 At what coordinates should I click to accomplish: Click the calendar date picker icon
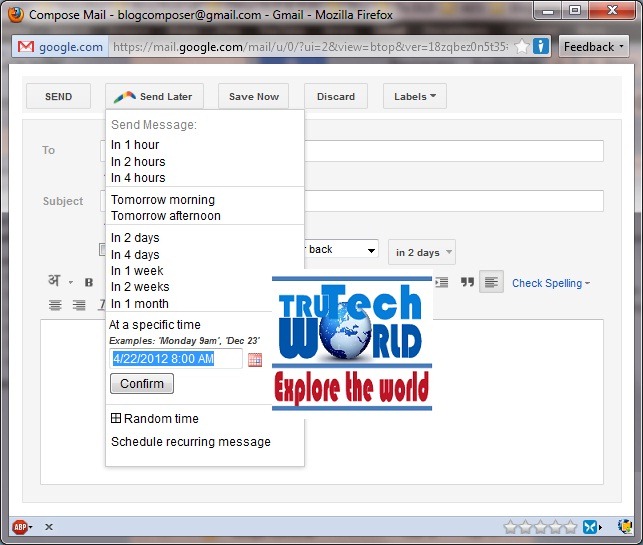(255, 360)
